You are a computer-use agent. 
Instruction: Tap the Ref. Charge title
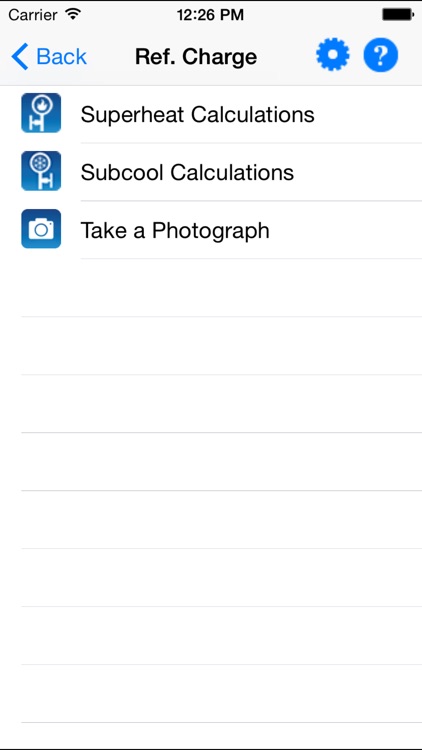(196, 57)
